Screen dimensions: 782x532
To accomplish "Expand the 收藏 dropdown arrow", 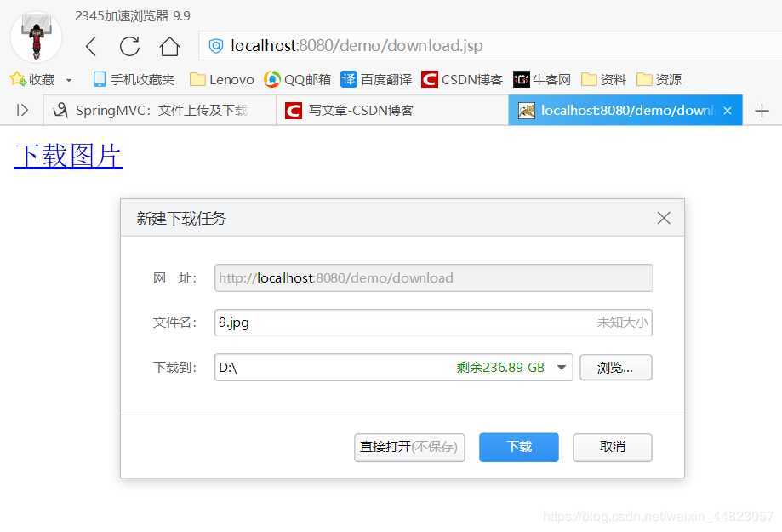I will [69, 80].
